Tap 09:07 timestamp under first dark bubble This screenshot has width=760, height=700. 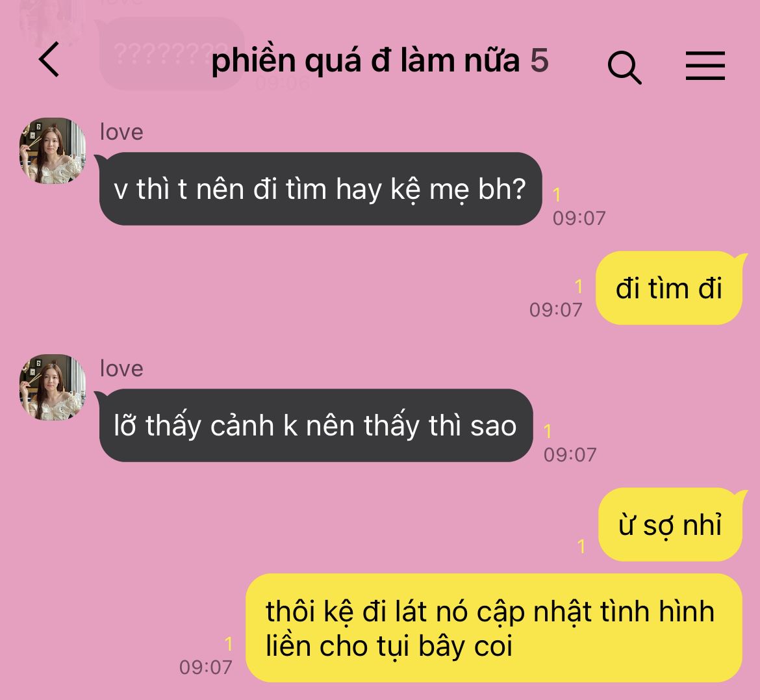pyautogui.click(x=579, y=218)
